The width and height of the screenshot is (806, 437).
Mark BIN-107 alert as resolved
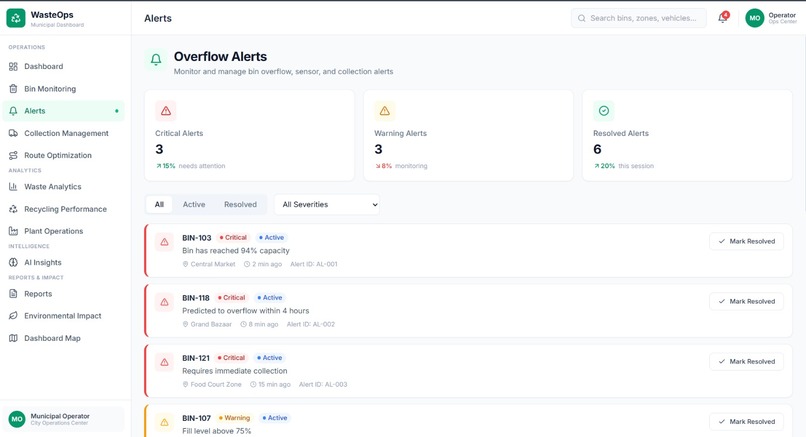tap(746, 422)
